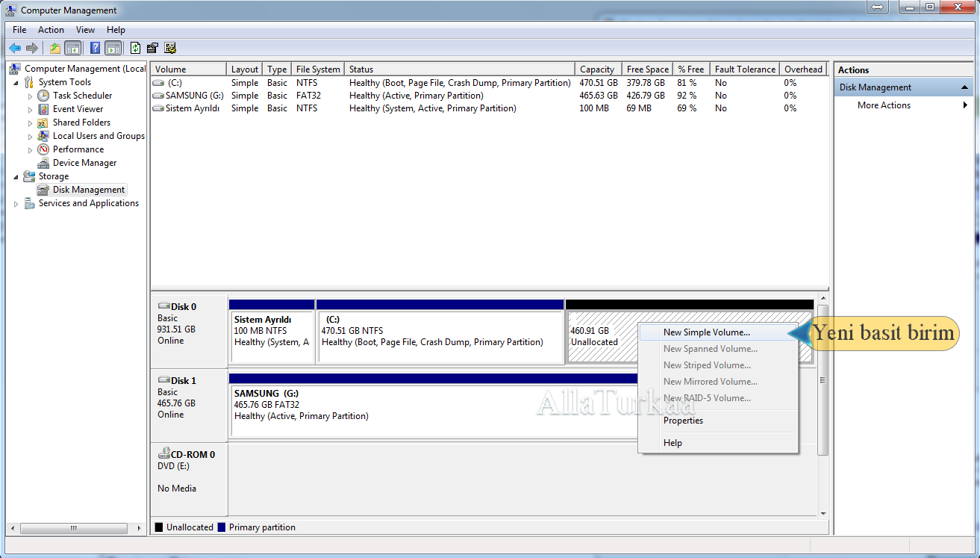The width and height of the screenshot is (980, 558).
Task: Expand the Shared Folders node
Action: pyautogui.click(x=31, y=123)
